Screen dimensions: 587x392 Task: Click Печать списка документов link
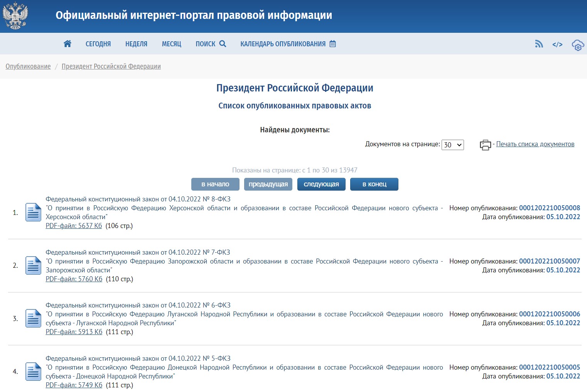(535, 144)
